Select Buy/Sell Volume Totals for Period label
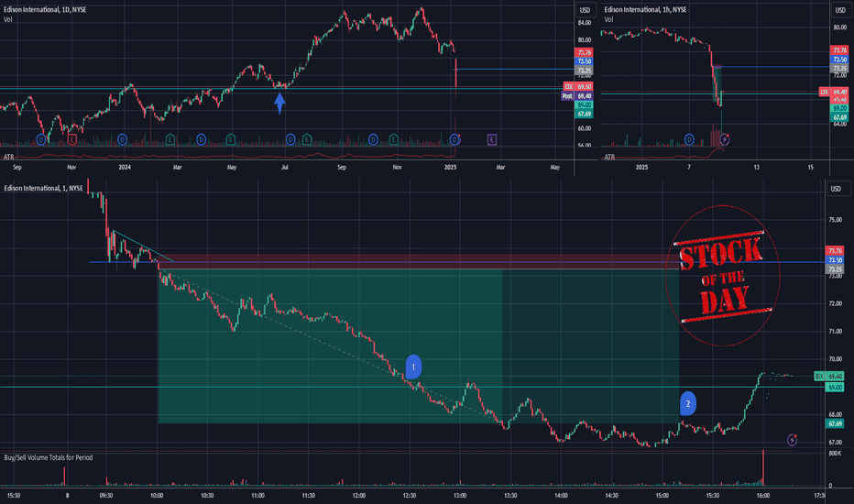This screenshot has width=854, height=504. click(x=49, y=457)
